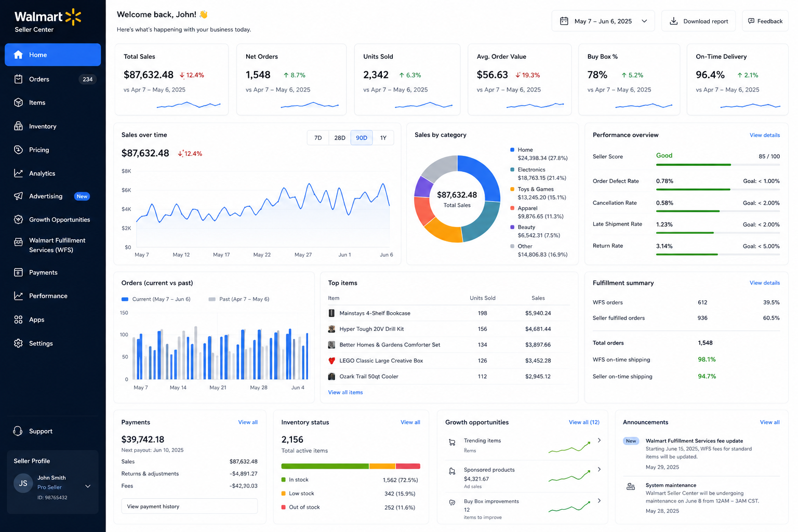Click the Walmart spark logo
This screenshot has height=532, width=798.
[x=73, y=17]
